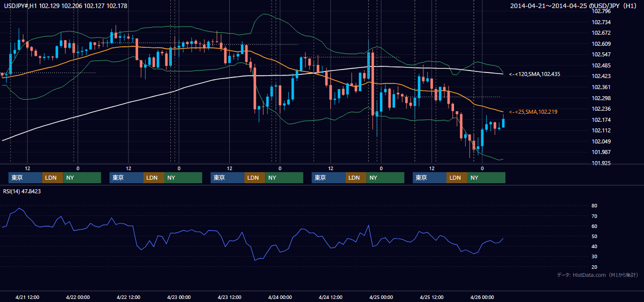Click the '4/23 12:00' time axis label
The image size is (644, 302).
(x=230, y=297)
